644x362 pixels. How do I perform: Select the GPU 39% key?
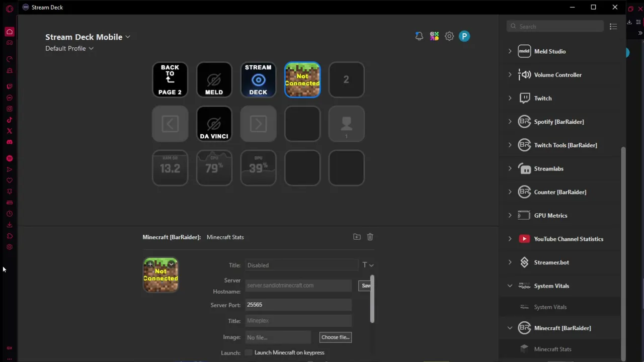coord(258,168)
